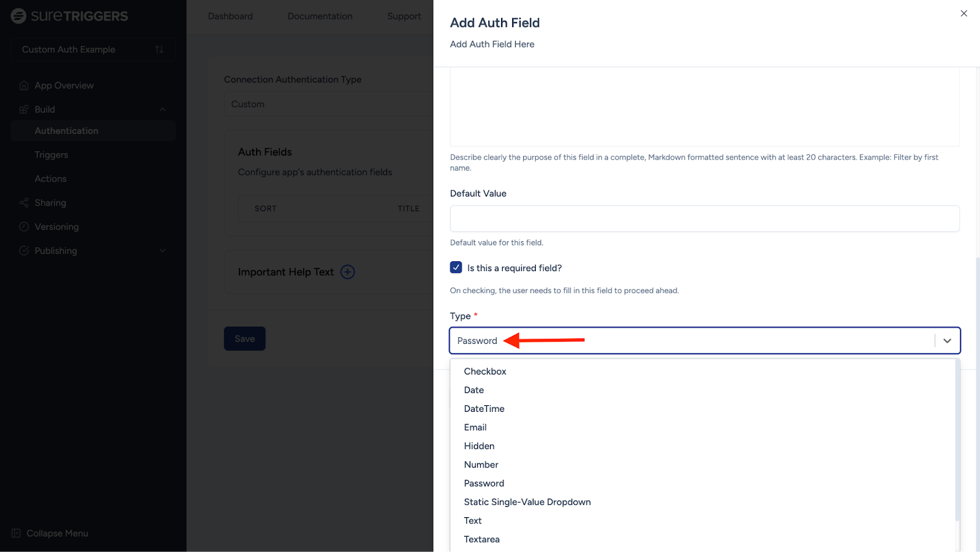
Task: Uncheck the 'Is this a required field?' checkbox
Action: tap(456, 267)
